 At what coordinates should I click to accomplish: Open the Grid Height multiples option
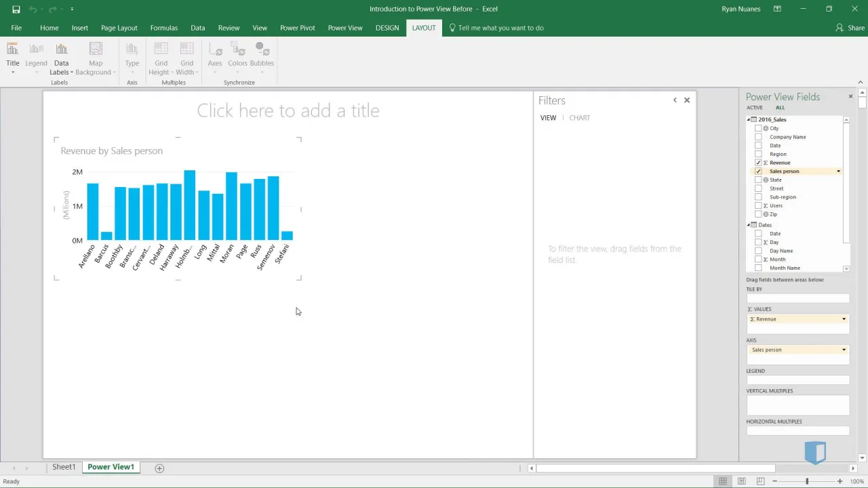click(x=161, y=59)
